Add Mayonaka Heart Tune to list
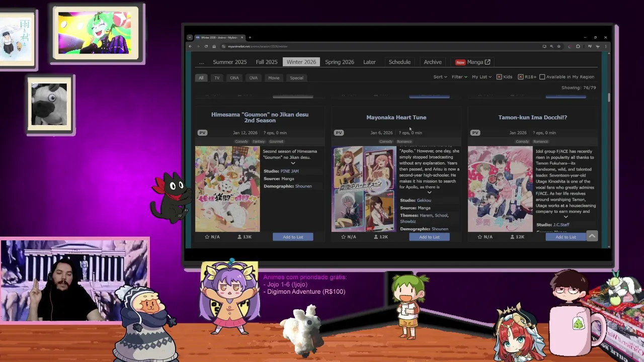 point(429,237)
